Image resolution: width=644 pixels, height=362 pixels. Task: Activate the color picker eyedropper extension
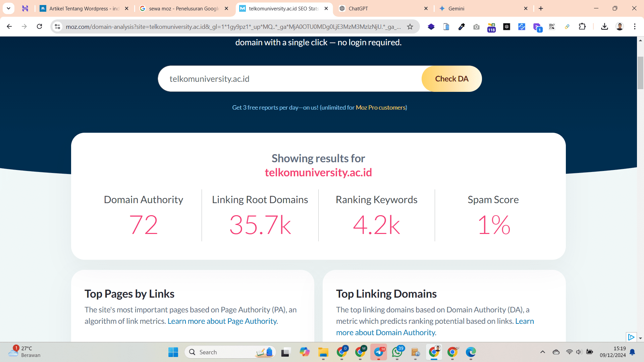click(462, 26)
